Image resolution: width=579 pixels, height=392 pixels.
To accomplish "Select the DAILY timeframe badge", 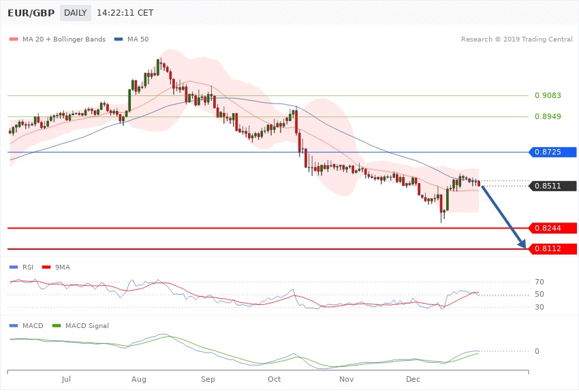I will click(x=75, y=13).
